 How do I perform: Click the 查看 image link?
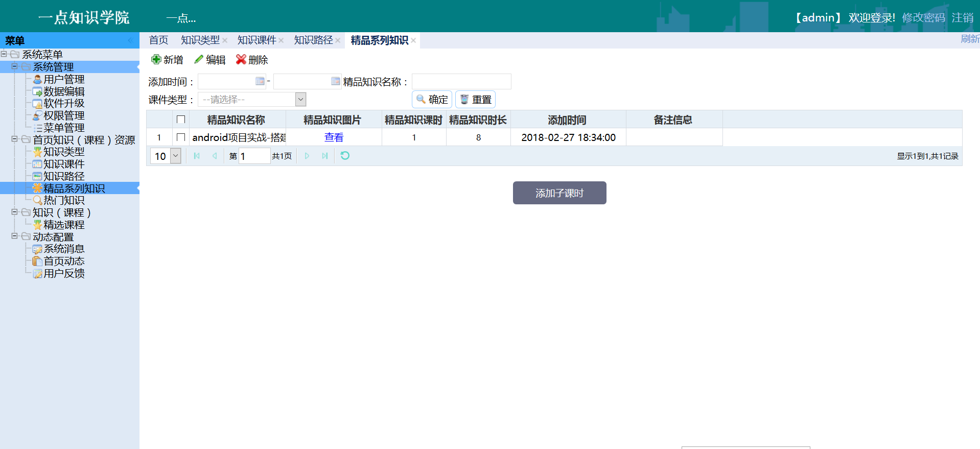click(334, 137)
